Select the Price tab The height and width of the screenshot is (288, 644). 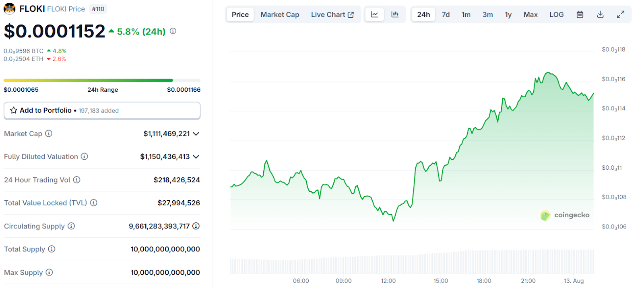coord(240,14)
